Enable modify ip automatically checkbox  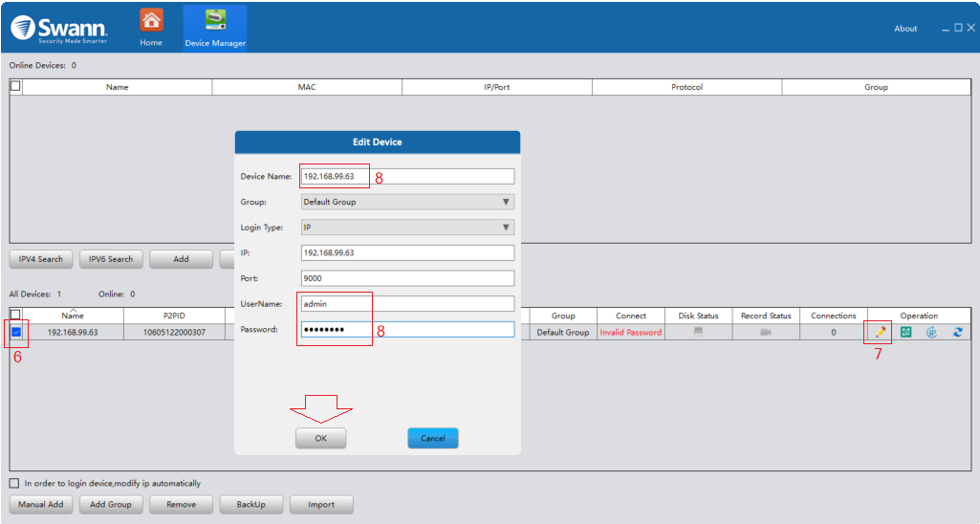pos(14,483)
